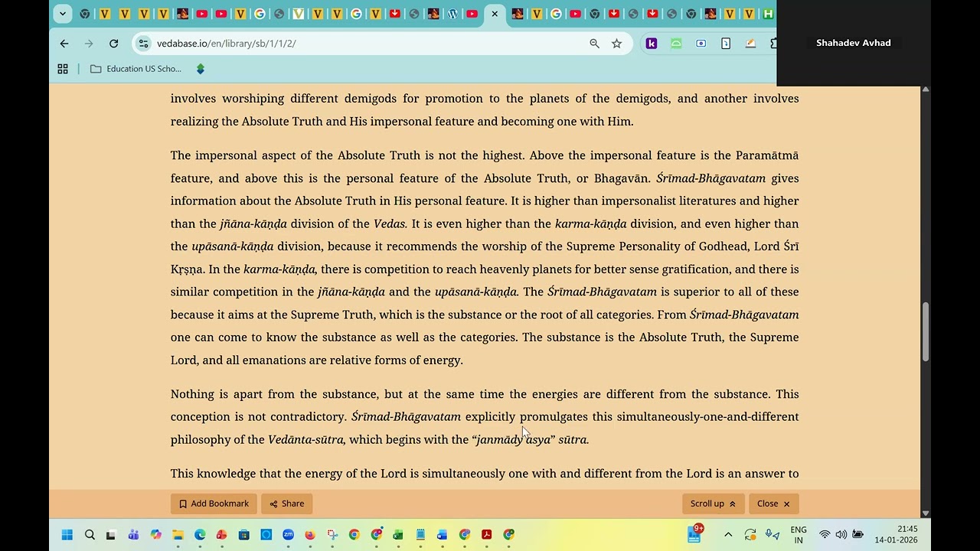The height and width of the screenshot is (551, 980).
Task: Open Firefox from the taskbar
Action: point(310,535)
